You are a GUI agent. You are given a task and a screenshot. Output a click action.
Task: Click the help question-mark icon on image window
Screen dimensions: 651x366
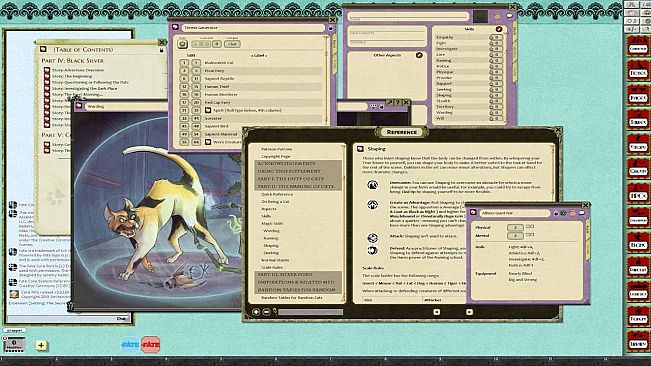click(x=398, y=102)
